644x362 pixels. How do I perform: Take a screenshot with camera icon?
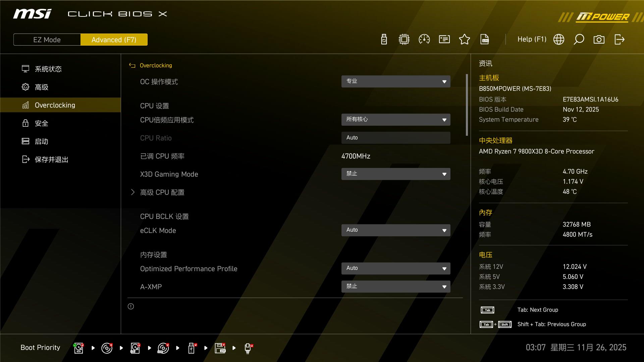(x=599, y=40)
